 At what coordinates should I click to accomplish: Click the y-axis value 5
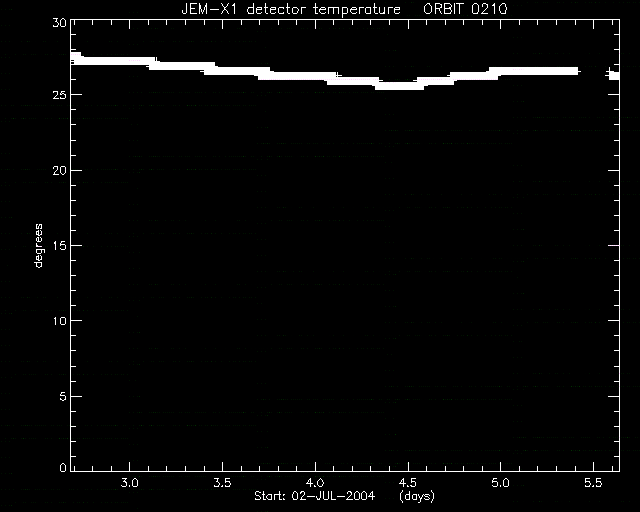[63, 396]
